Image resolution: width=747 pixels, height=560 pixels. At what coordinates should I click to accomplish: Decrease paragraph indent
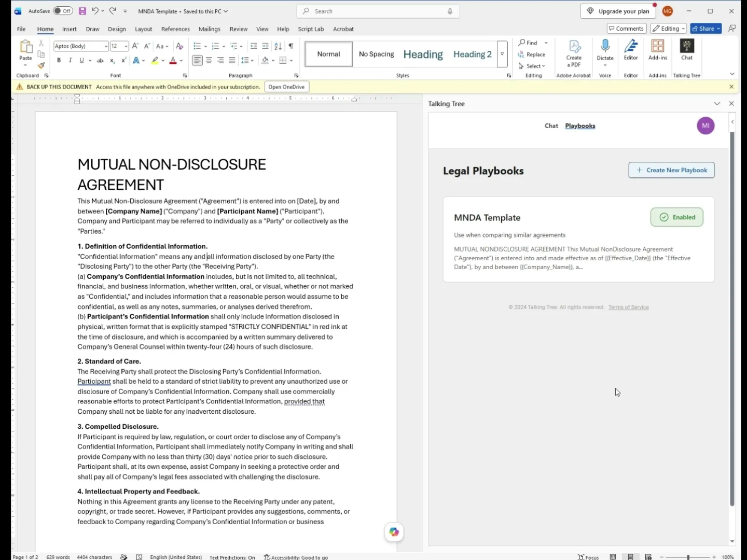254,46
